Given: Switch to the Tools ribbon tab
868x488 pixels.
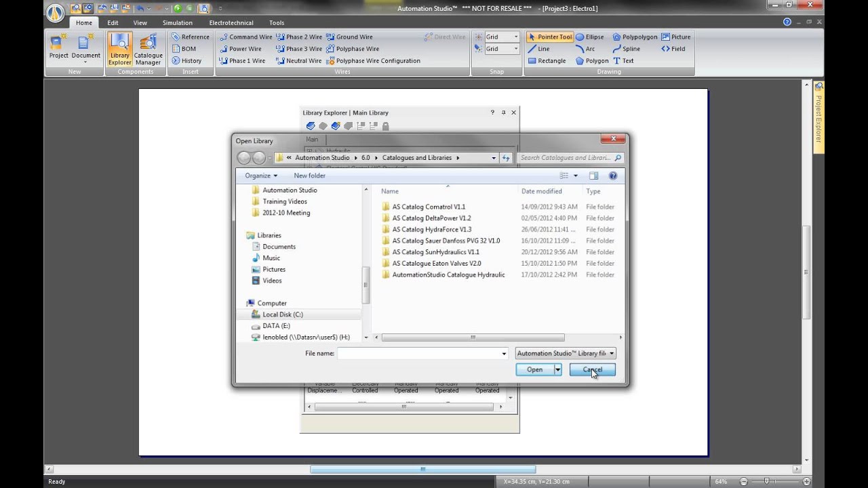Looking at the screenshot, I should [277, 22].
